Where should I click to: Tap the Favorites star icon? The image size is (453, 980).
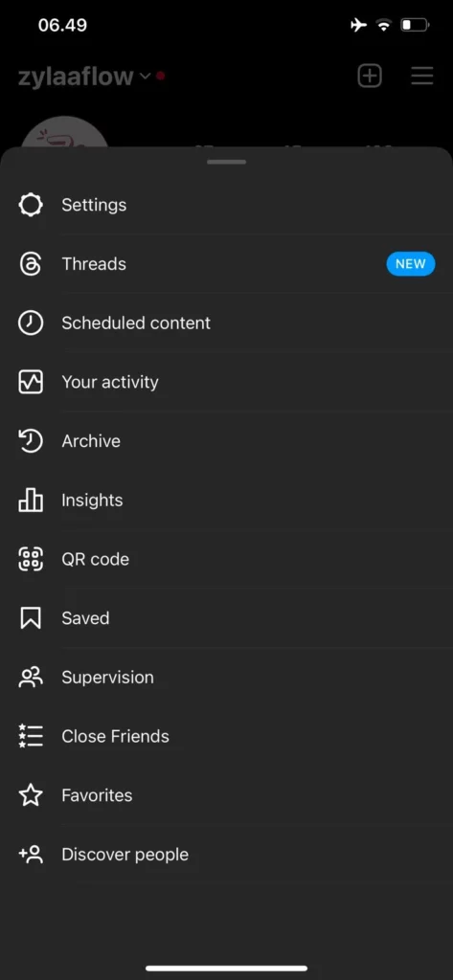pos(31,795)
